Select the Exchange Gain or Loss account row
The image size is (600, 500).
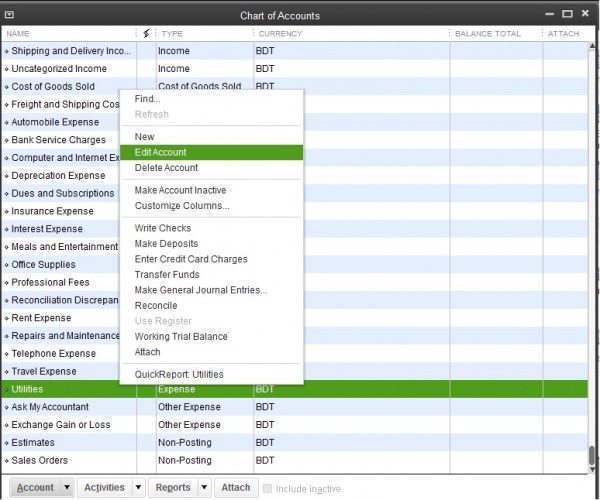pos(60,425)
